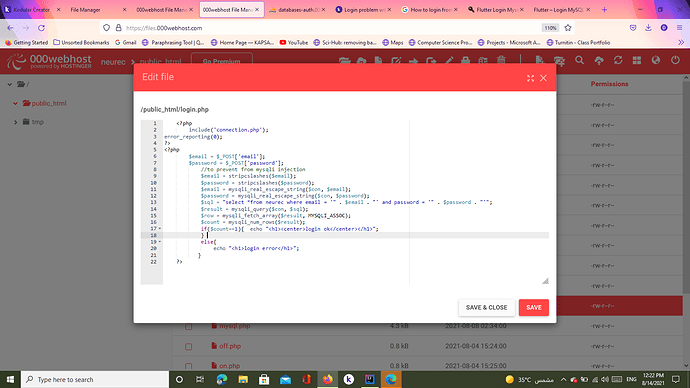Collapse the public_html tree arrow

(15, 103)
